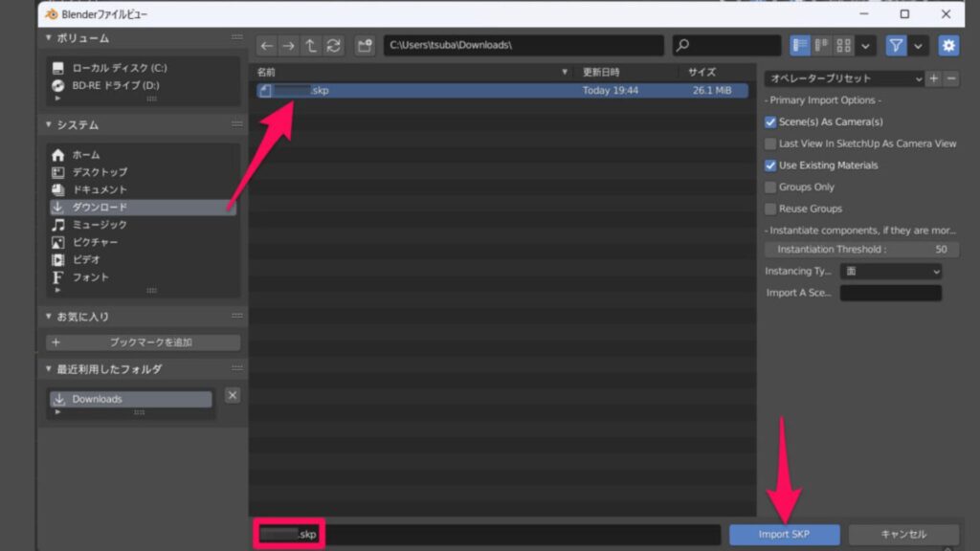Check the Groups Only option
Image resolution: width=980 pixels, height=551 pixels.
pos(769,187)
